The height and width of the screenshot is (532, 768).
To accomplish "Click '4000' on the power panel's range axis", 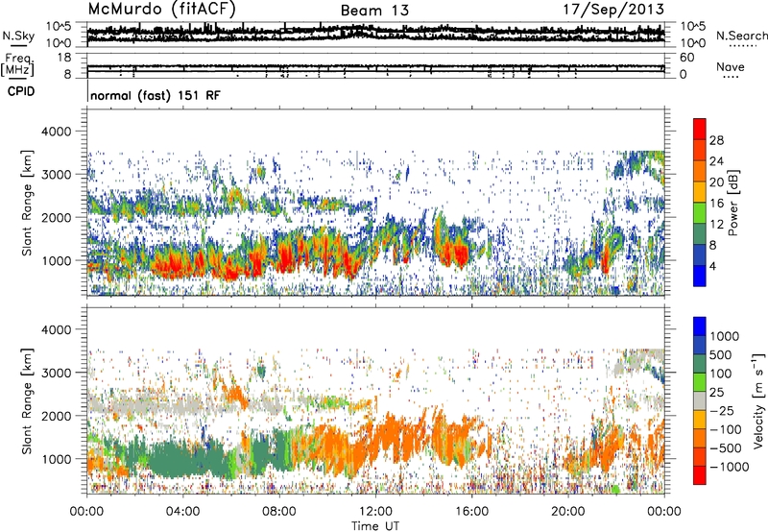I will pyautogui.click(x=57, y=132).
